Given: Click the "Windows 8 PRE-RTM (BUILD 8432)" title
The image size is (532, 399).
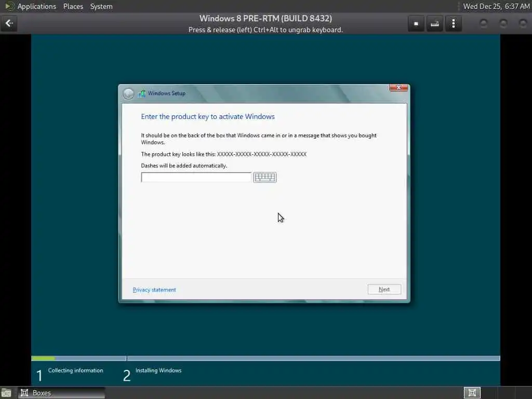Looking at the screenshot, I should tap(265, 18).
